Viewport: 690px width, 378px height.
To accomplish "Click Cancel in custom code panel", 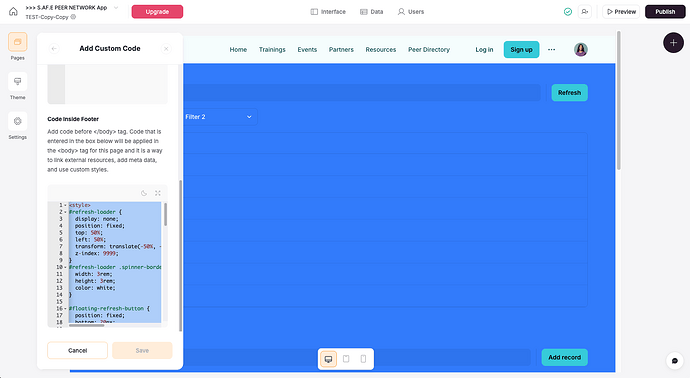I will (x=77, y=350).
